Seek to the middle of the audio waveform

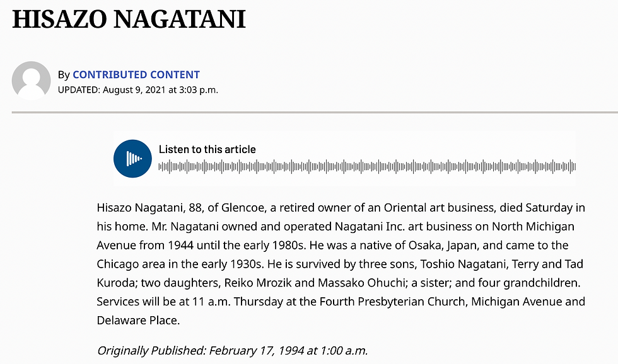point(367,166)
